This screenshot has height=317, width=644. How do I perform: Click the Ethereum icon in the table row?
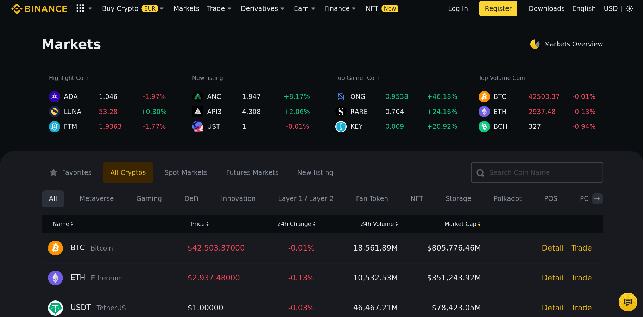[x=55, y=278]
